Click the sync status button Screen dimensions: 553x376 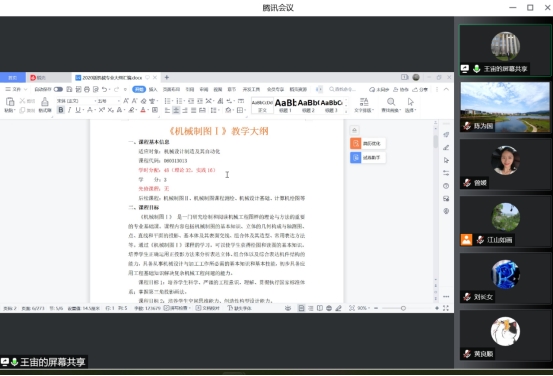point(379,89)
